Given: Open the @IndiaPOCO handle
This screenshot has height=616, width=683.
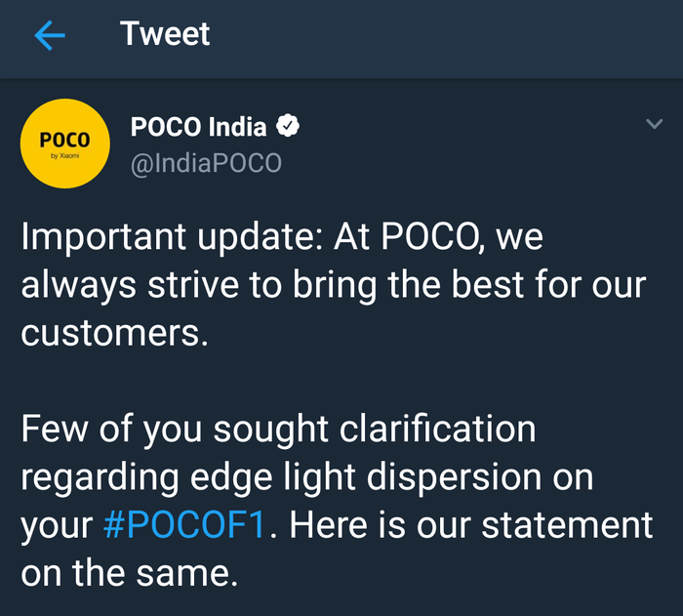Looking at the screenshot, I should pos(206,163).
